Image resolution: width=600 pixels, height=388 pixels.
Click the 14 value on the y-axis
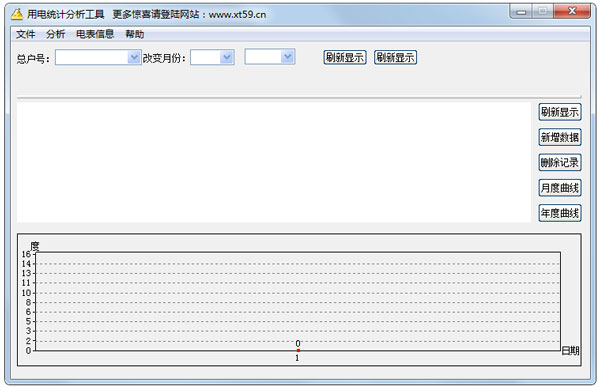(26, 264)
